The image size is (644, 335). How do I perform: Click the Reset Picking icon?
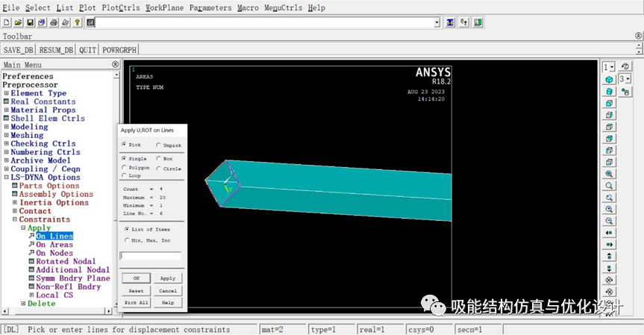463,22
